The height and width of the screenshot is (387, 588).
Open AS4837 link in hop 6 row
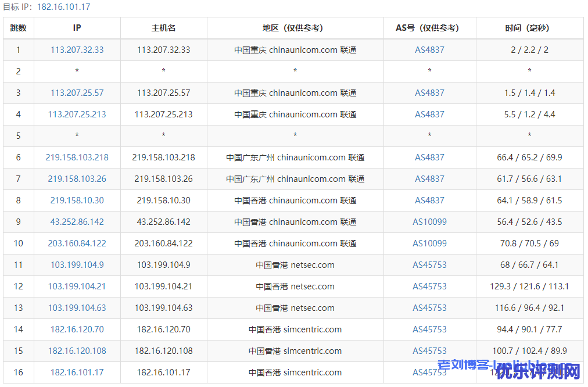(x=429, y=157)
